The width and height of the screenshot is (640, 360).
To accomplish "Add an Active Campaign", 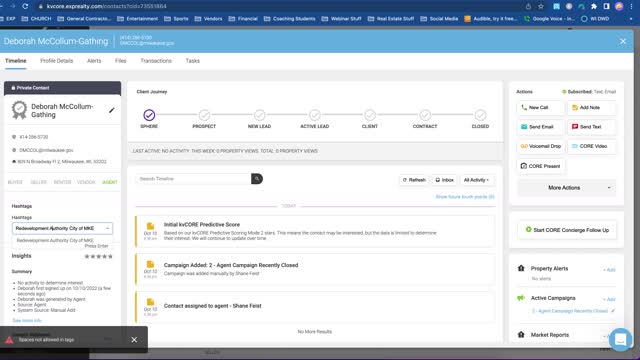I will point(609,299).
